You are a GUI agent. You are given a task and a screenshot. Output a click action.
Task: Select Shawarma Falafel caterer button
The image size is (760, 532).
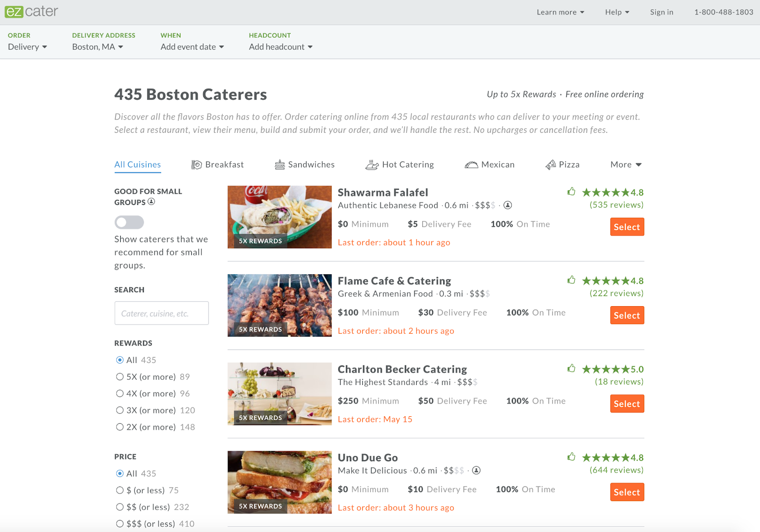(x=627, y=227)
